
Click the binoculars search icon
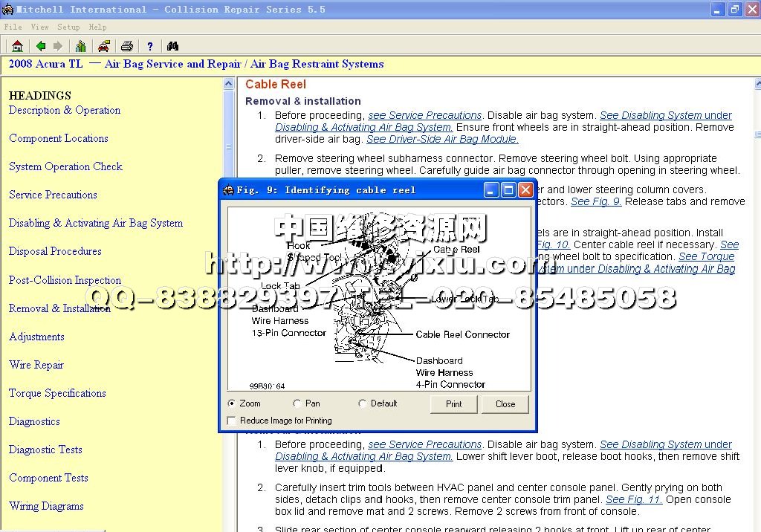point(172,46)
